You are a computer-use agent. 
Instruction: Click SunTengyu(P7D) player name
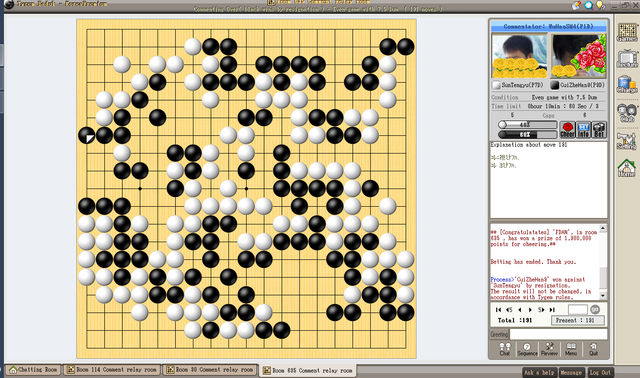pyautogui.click(x=522, y=85)
